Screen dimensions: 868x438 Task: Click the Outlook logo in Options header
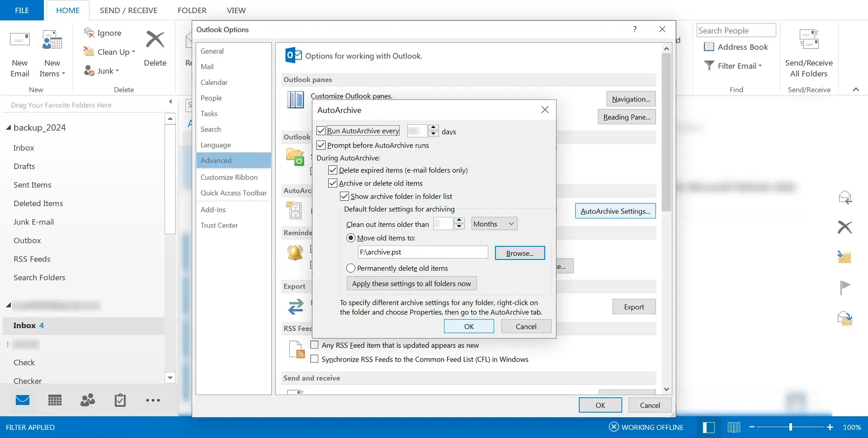point(293,55)
